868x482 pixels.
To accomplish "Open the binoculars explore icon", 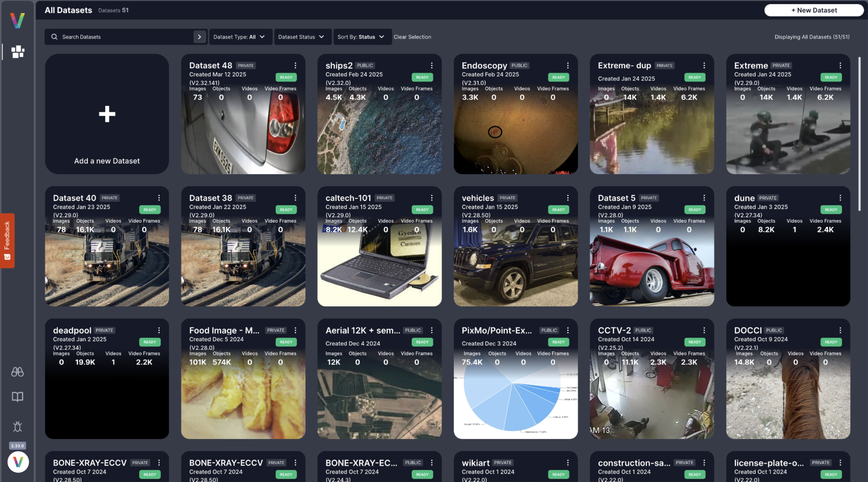I will pos(17,372).
